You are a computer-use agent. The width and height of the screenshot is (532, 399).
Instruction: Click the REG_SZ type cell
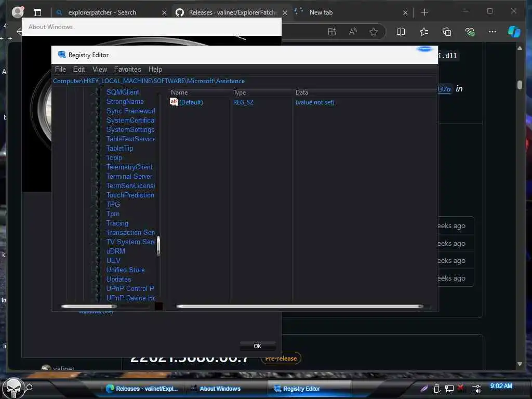[x=243, y=102]
